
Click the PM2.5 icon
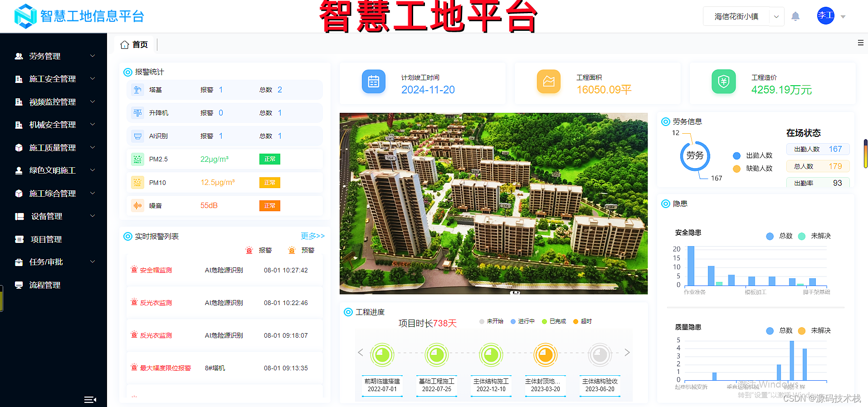point(137,159)
